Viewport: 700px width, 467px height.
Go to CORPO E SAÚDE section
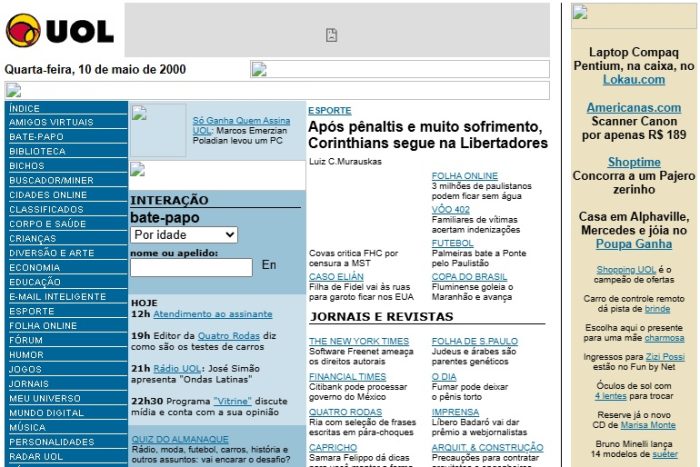tap(48, 224)
